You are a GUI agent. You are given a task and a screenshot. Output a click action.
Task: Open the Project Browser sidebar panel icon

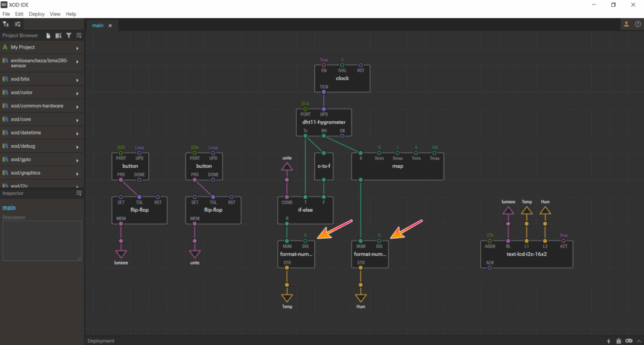(x=6, y=25)
